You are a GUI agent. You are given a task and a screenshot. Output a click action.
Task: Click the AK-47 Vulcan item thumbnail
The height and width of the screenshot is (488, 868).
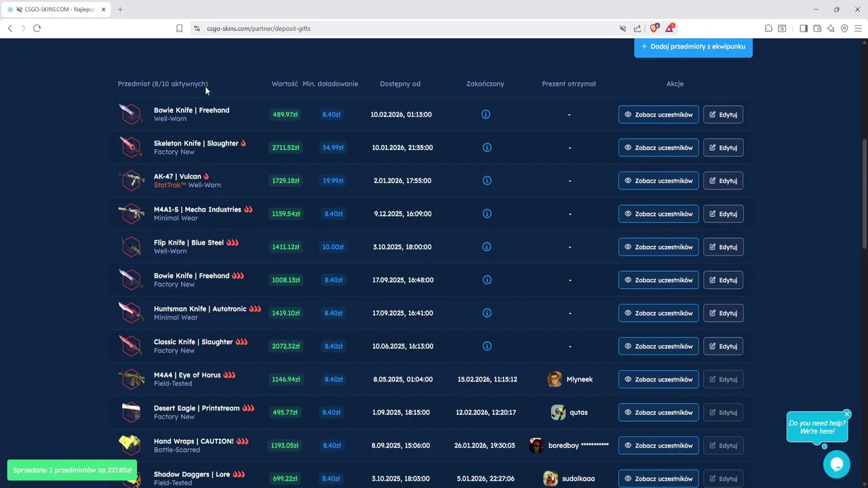tap(130, 180)
